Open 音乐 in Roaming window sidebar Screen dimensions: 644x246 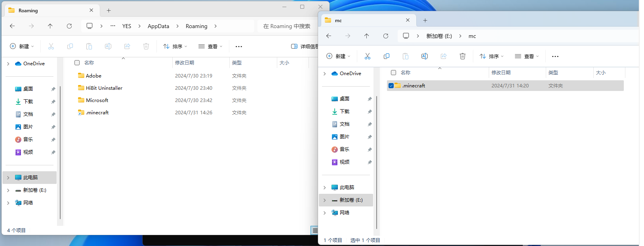click(x=28, y=140)
